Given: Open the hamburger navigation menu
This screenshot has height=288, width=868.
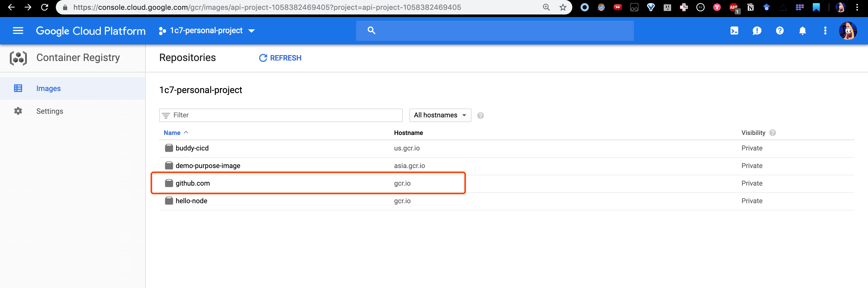Looking at the screenshot, I should pyautogui.click(x=18, y=31).
